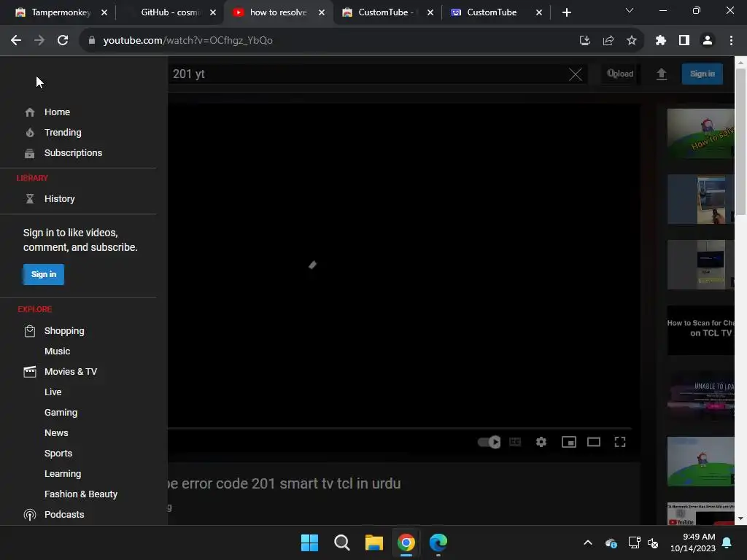Reload the current page
Screen dimensions: 747x560
pyautogui.click(x=63, y=41)
